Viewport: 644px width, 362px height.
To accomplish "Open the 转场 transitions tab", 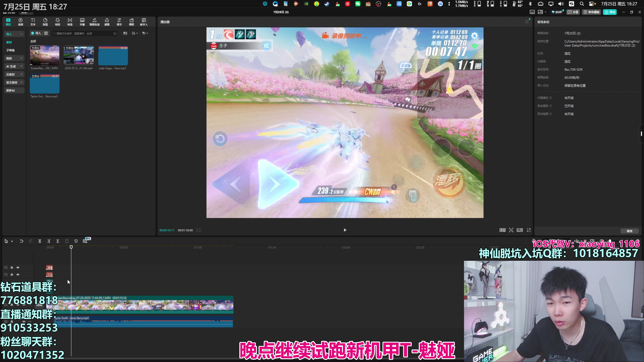I will pos(70,22).
